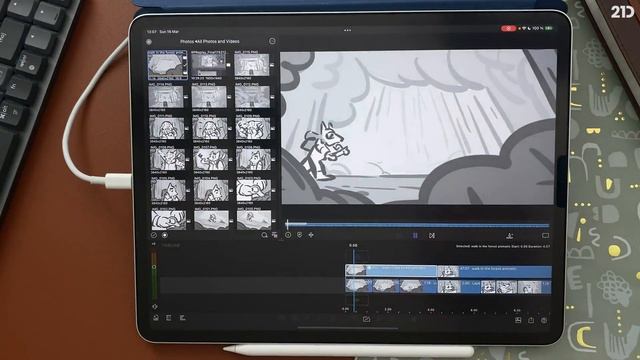Open the clip editor pencil icon
640x360 pixels.
click(366, 319)
